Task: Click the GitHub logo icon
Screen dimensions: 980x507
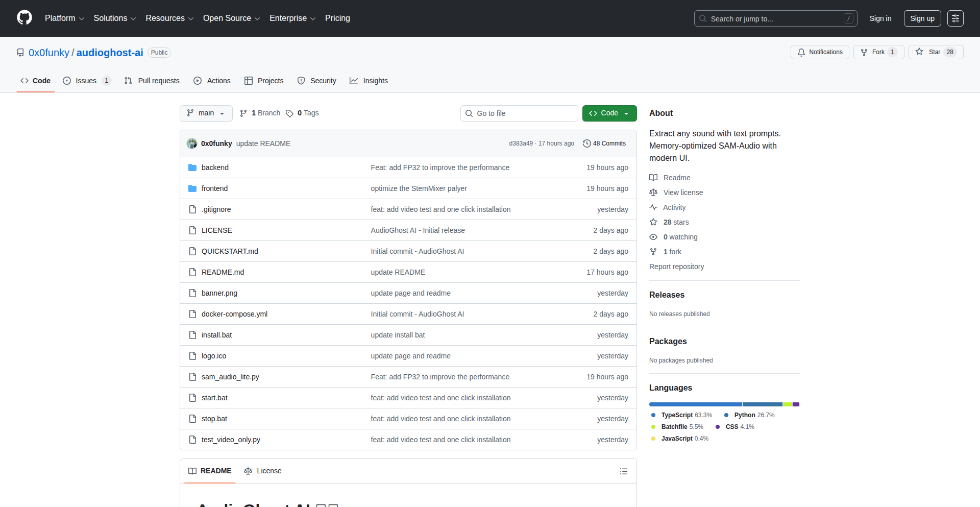Action: 24,18
